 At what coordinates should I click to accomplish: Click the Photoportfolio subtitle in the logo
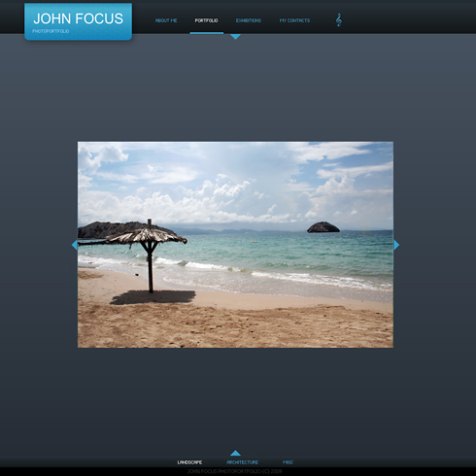coord(51,31)
